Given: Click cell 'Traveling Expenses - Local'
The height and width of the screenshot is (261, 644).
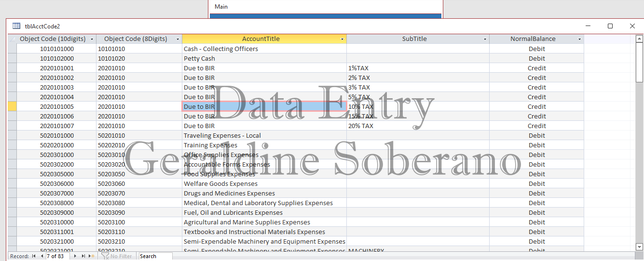Looking at the screenshot, I should [x=264, y=135].
